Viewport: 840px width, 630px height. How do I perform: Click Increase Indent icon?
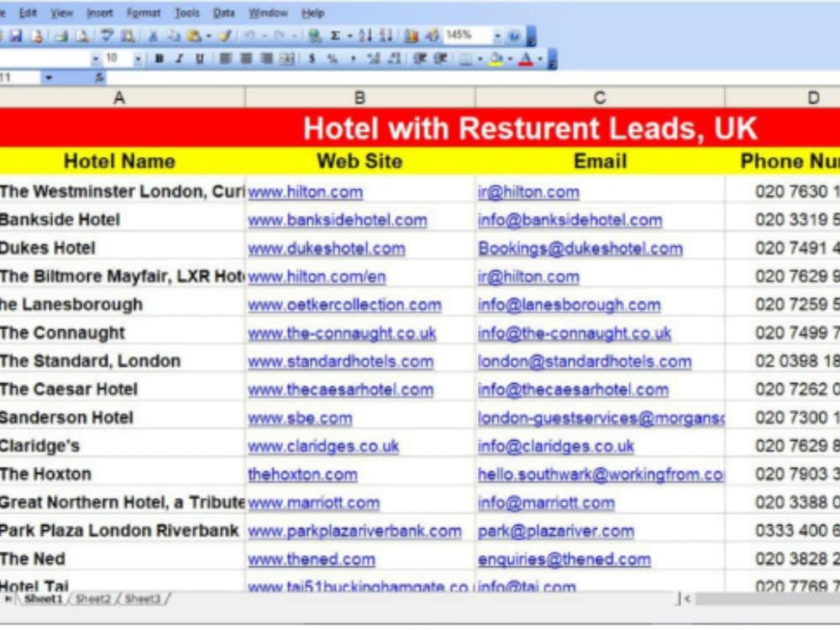tap(440, 59)
